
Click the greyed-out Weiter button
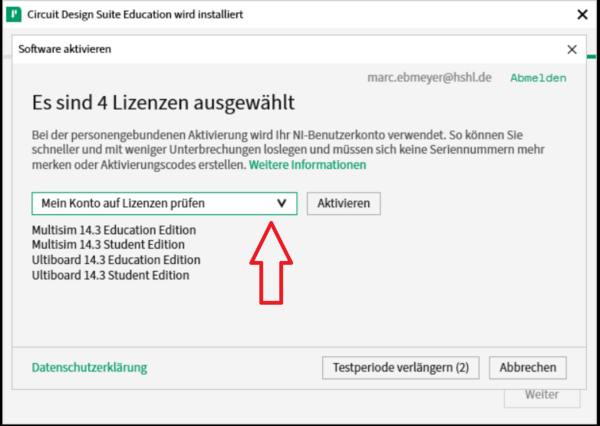click(541, 394)
